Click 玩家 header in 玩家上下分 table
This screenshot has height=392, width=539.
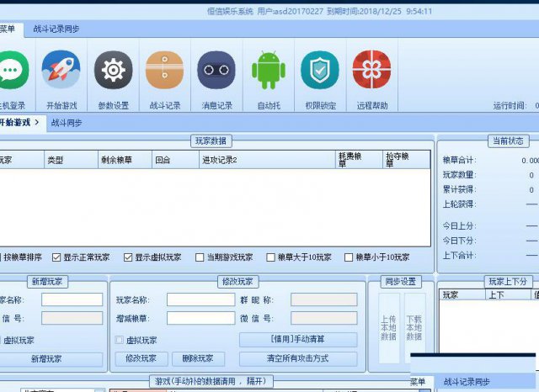pos(462,294)
